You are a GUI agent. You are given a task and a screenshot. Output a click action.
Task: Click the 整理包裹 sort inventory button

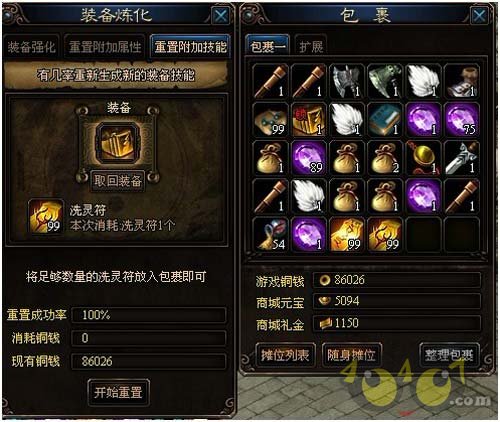[x=449, y=355]
